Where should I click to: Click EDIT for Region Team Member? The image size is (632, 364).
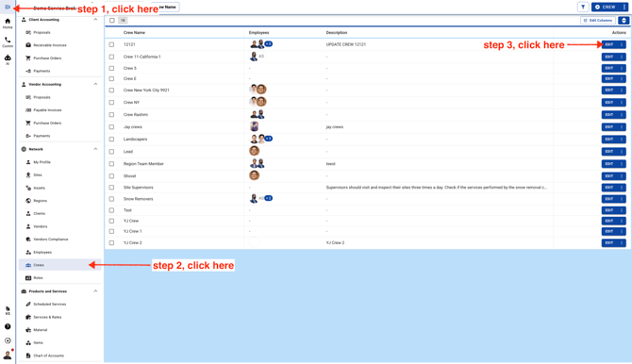click(609, 164)
